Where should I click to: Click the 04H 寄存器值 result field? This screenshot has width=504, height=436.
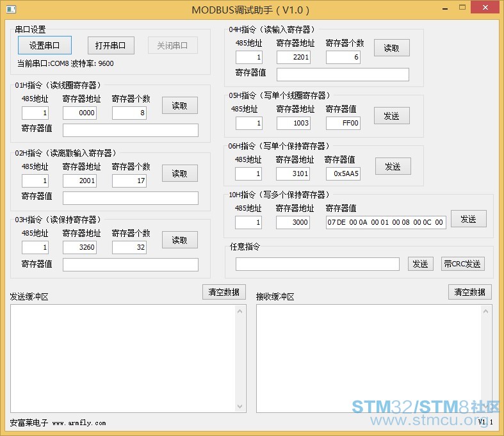coord(343,74)
